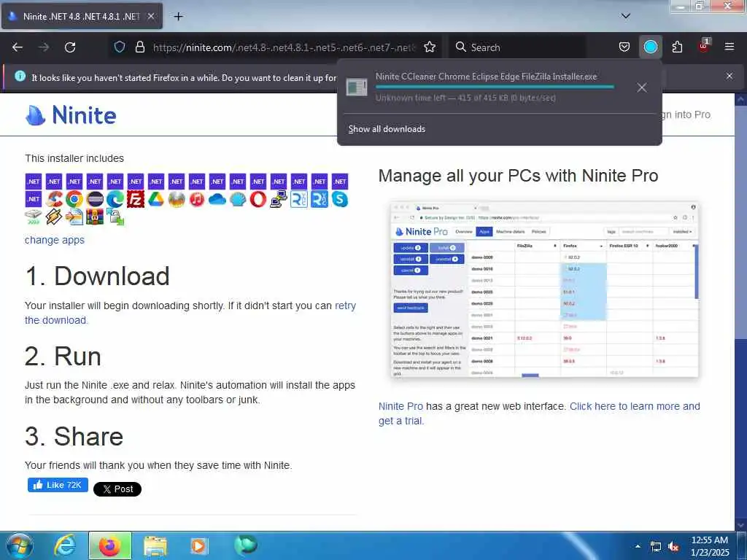Click the Classic Start shell icon
This screenshot has width=747, height=560.
239,199
